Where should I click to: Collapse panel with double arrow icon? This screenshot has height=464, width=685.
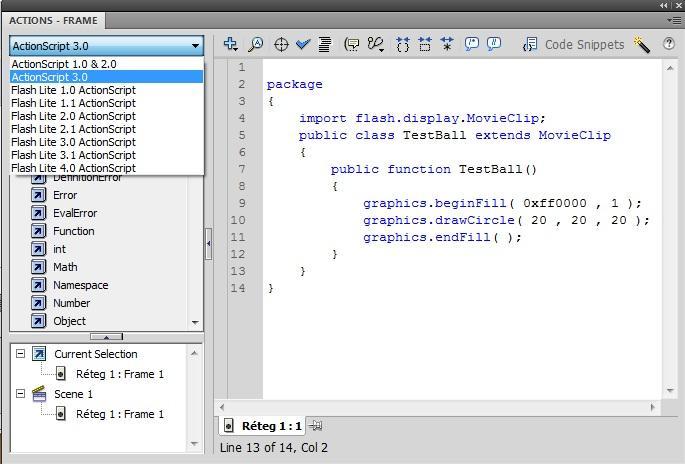point(664,6)
